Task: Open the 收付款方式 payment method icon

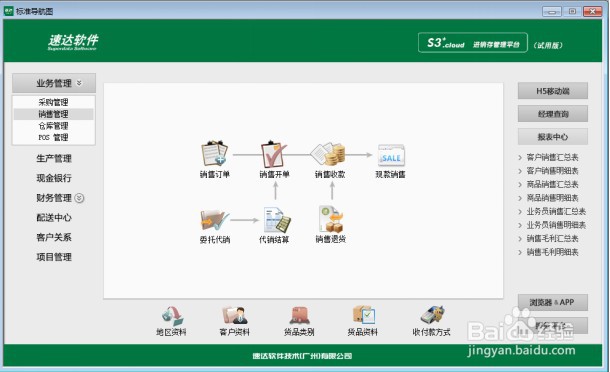Action: click(433, 314)
